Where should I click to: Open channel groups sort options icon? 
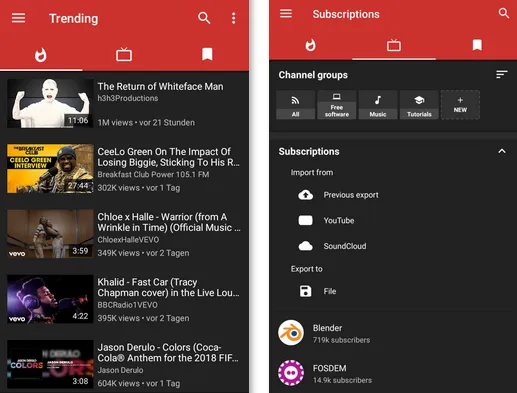[x=501, y=74]
